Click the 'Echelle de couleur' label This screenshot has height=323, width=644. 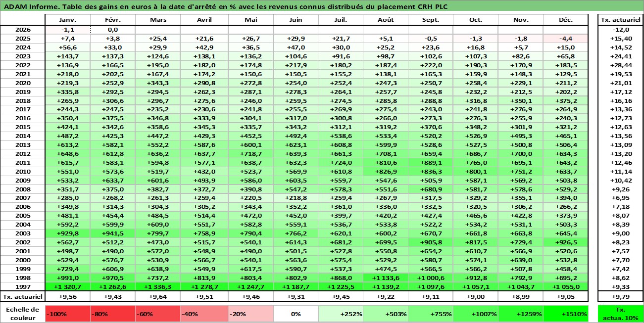click(22, 314)
